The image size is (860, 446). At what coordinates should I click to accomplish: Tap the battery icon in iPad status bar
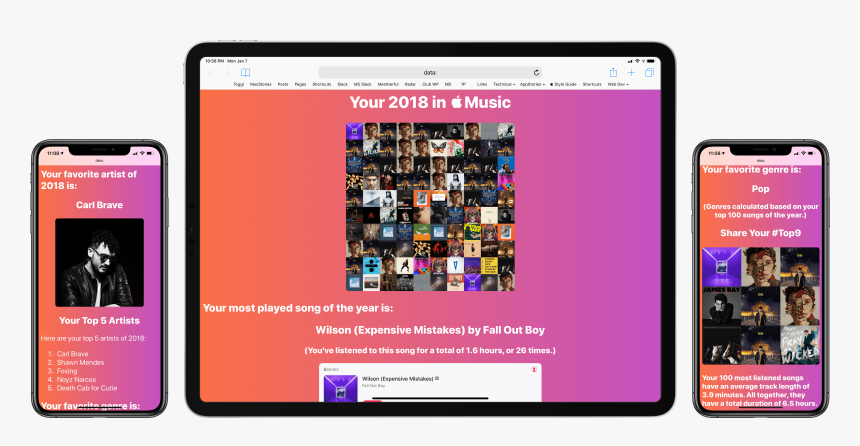point(650,61)
